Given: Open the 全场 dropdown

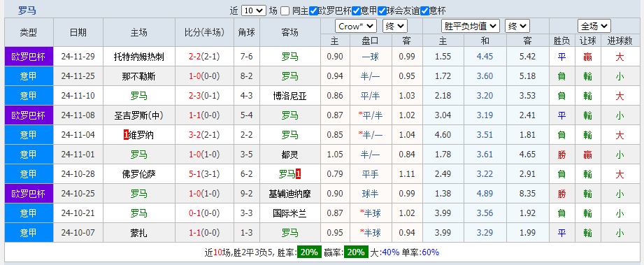Looking at the screenshot, I should coord(594,27).
